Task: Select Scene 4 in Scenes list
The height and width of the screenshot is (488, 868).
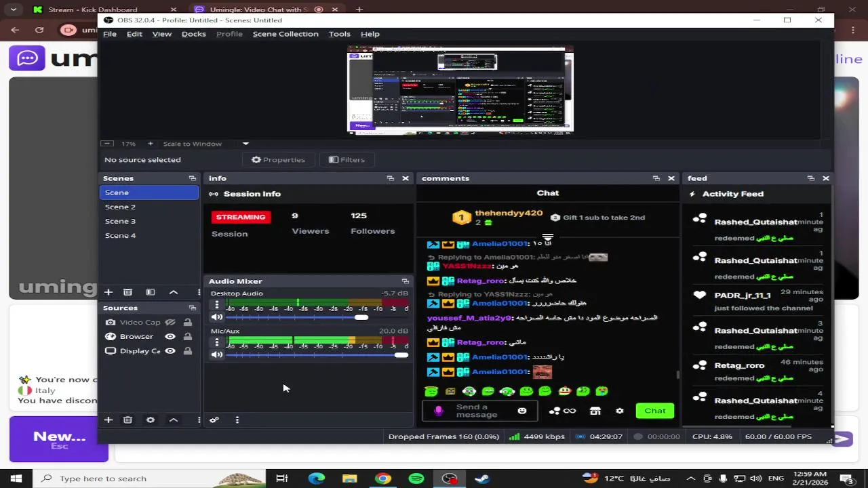Action: pos(149,235)
